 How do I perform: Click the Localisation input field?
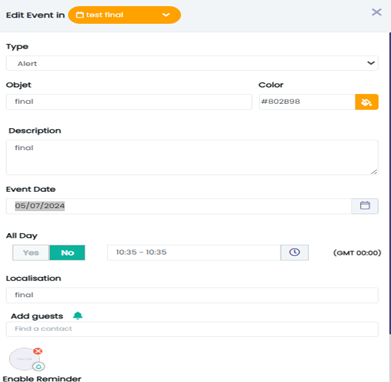pos(192,295)
